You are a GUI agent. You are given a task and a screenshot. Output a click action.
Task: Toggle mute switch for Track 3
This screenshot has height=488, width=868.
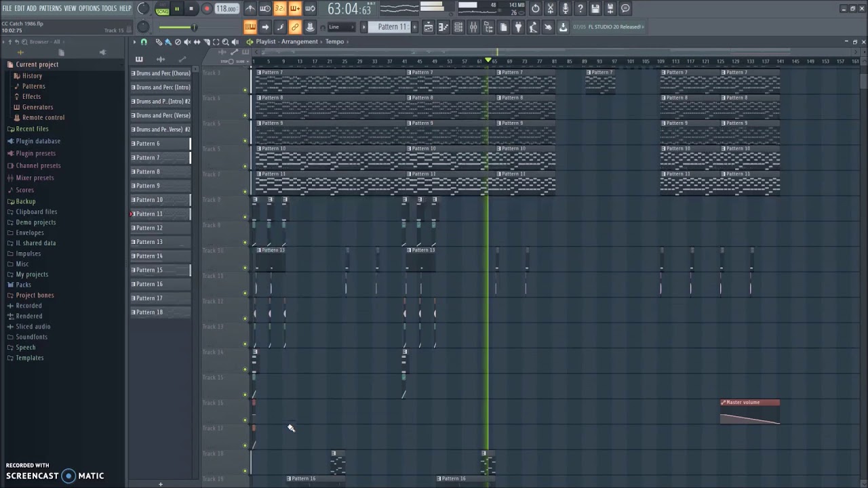(x=245, y=90)
